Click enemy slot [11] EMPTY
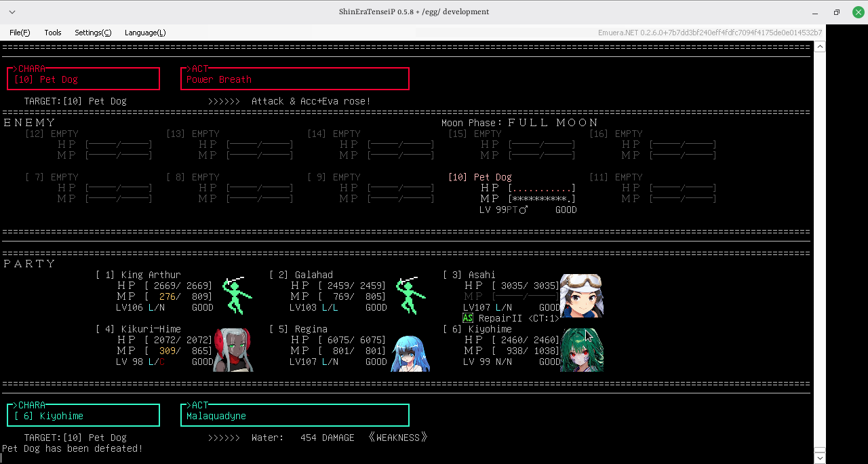The width and height of the screenshot is (868, 464). (616, 177)
